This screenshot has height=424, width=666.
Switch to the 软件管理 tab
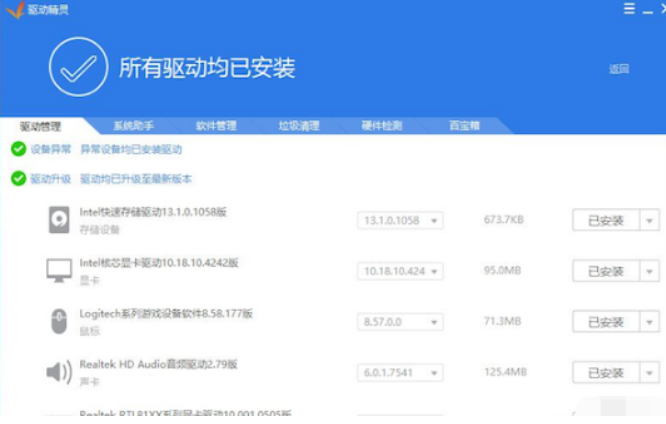click(x=216, y=126)
